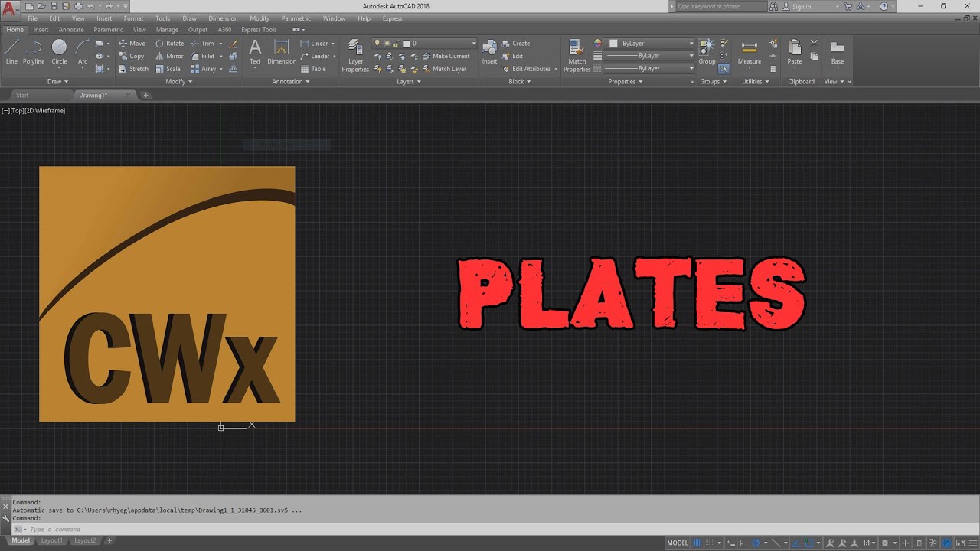Expand the Draw panel

click(58, 81)
